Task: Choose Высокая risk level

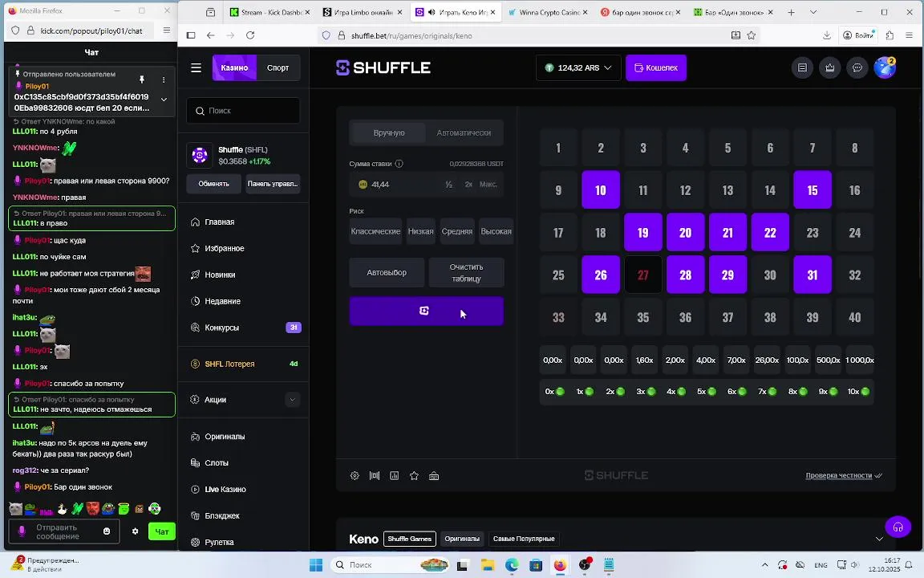Action: coord(496,231)
